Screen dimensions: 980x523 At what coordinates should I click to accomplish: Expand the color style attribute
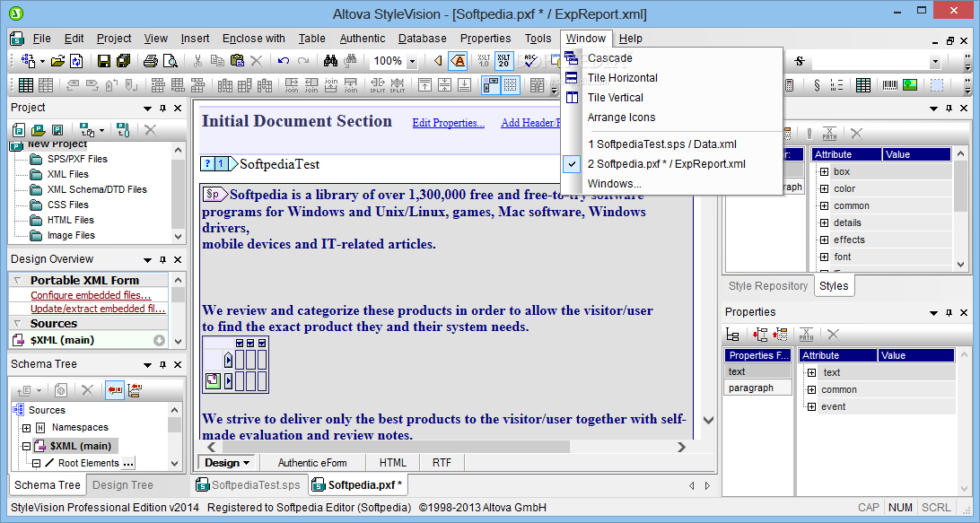tap(825, 188)
